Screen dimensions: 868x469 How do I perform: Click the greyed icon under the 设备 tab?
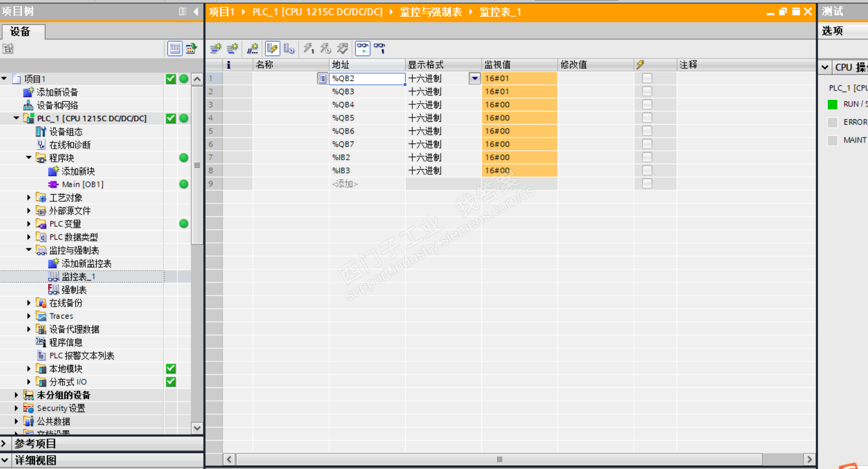point(8,49)
